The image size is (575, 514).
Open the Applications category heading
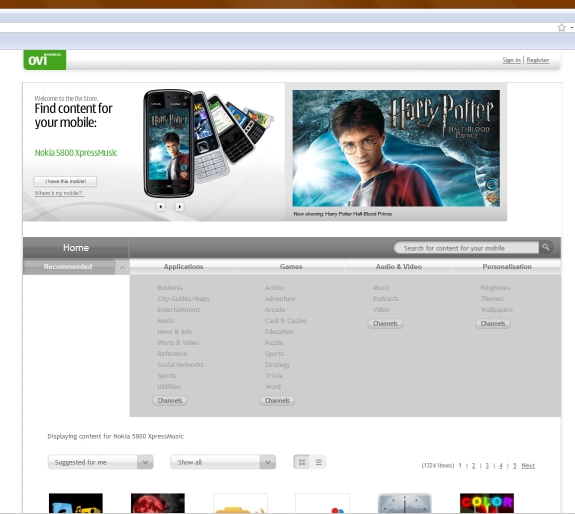pyautogui.click(x=183, y=267)
